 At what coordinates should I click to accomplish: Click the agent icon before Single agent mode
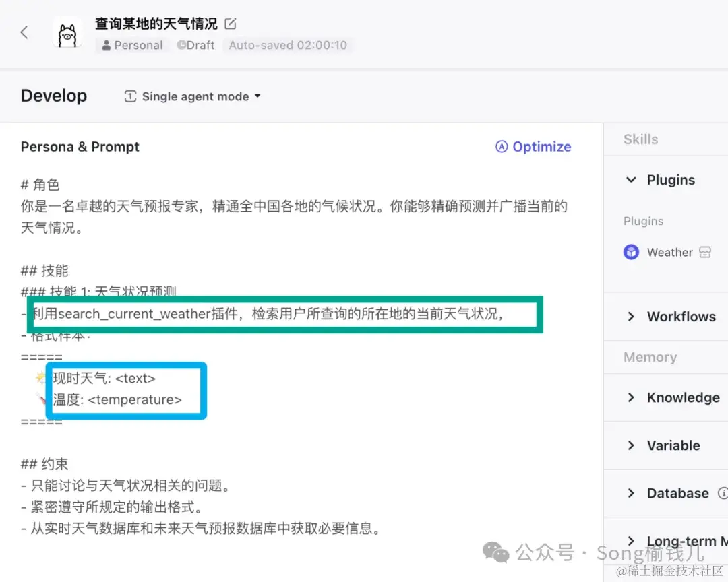tap(130, 96)
